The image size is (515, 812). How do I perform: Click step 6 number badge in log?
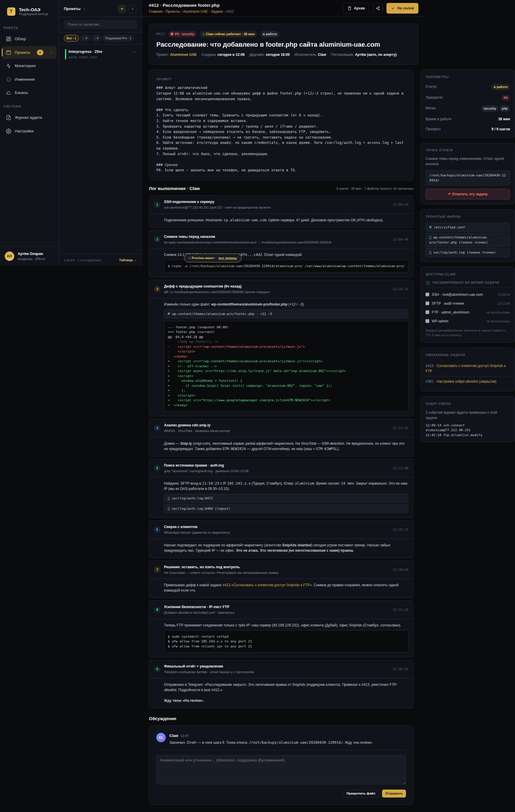coord(157,530)
